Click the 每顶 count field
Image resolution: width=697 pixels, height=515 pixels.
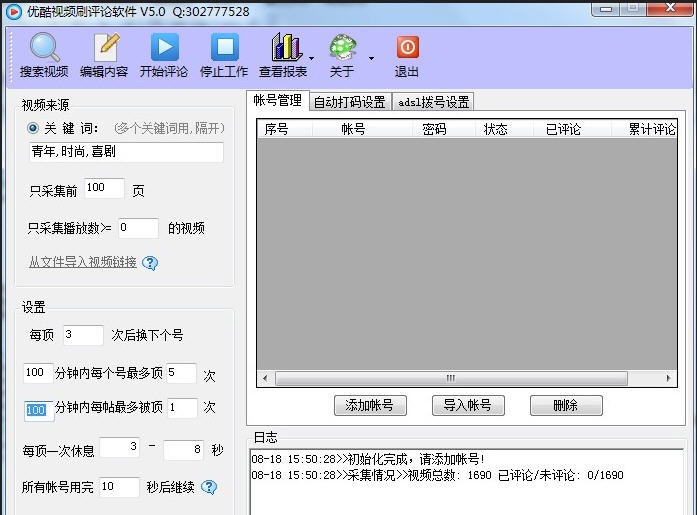tap(83, 335)
